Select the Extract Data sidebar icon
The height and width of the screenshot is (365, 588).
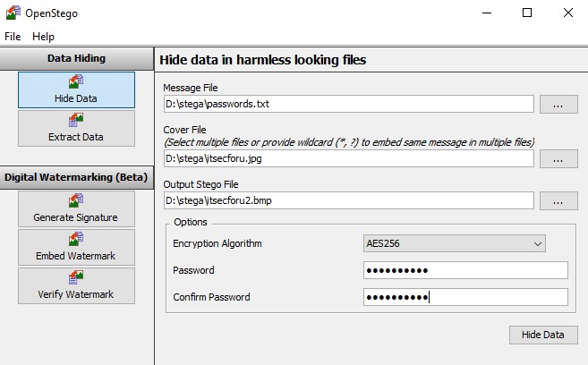76,120
